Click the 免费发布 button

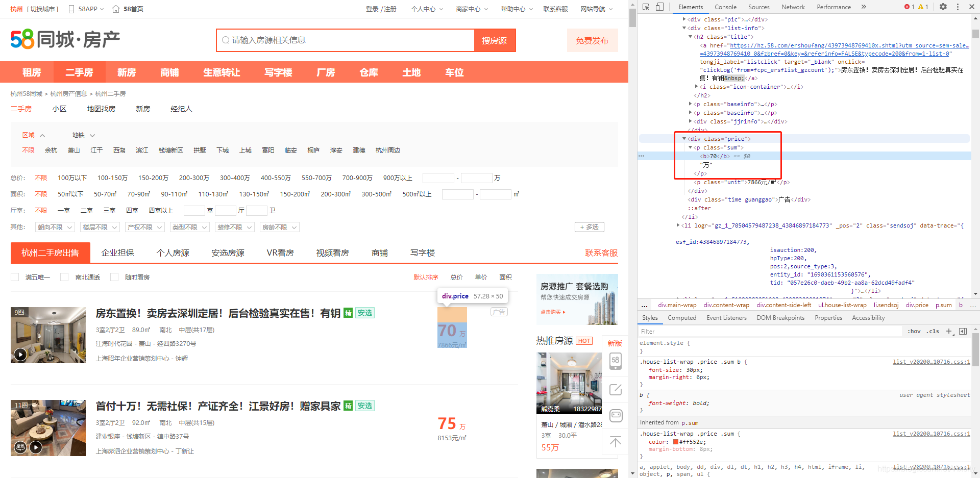[592, 40]
